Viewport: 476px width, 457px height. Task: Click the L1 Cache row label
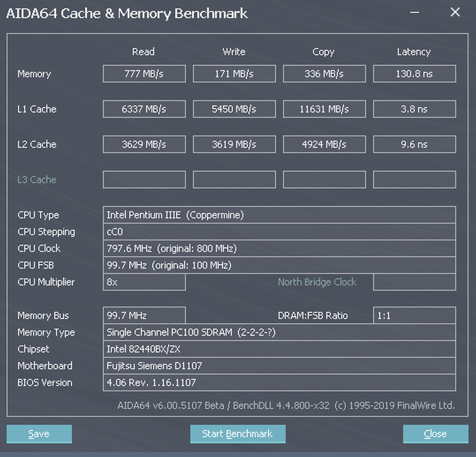coord(37,109)
